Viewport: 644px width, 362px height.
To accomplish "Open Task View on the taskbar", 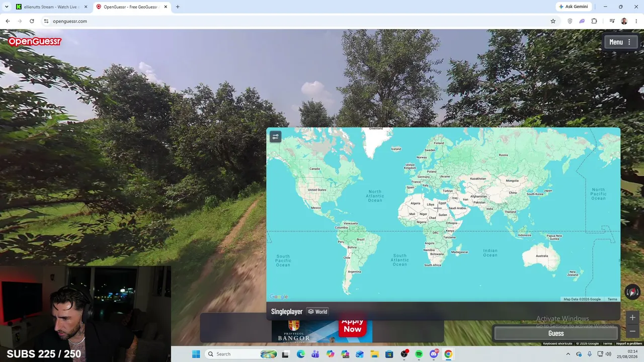I will coord(285,354).
